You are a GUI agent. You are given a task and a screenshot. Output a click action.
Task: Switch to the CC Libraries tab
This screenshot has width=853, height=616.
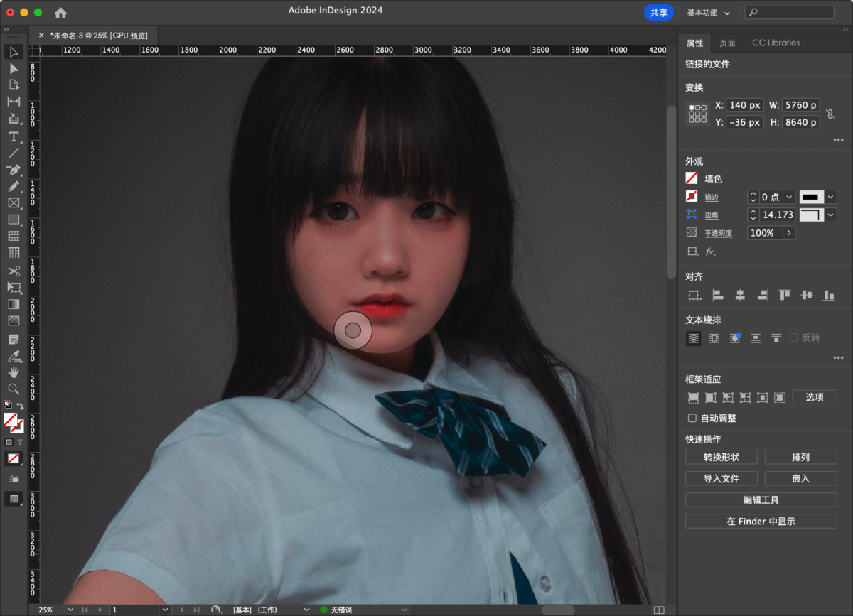click(776, 43)
